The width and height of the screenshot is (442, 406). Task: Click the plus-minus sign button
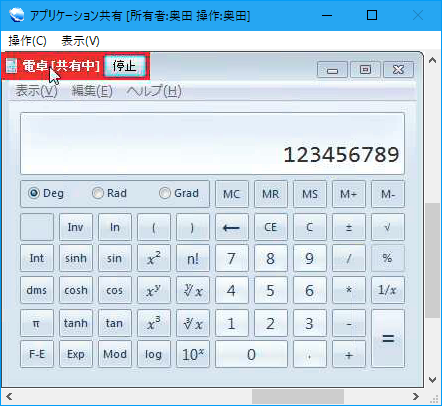(349, 227)
